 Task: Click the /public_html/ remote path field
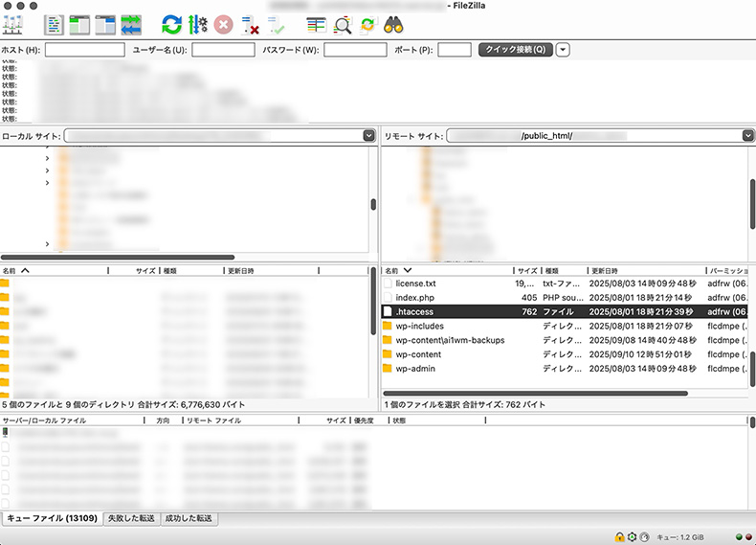[594, 136]
